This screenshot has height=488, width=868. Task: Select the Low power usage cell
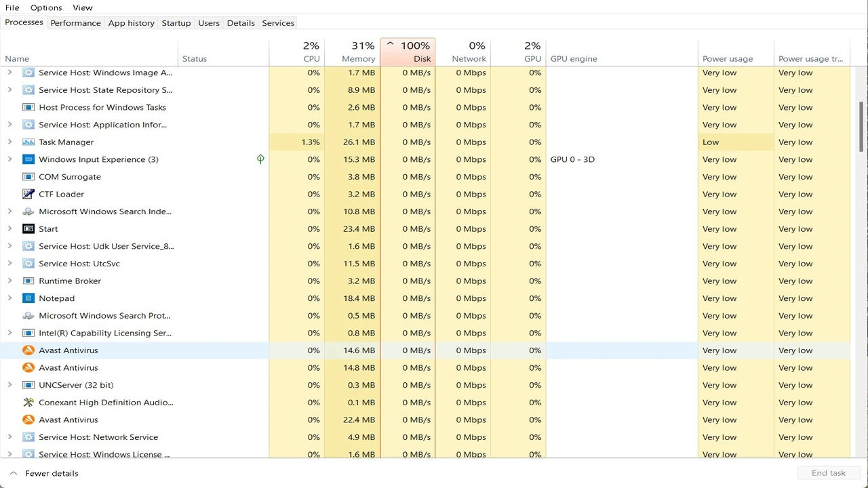pyautogui.click(x=736, y=142)
